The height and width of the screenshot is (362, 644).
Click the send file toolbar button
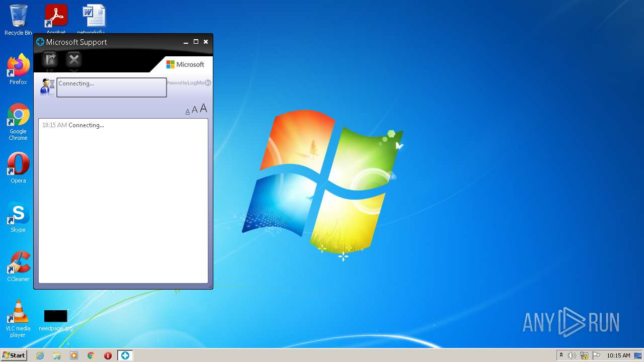pyautogui.click(x=50, y=60)
